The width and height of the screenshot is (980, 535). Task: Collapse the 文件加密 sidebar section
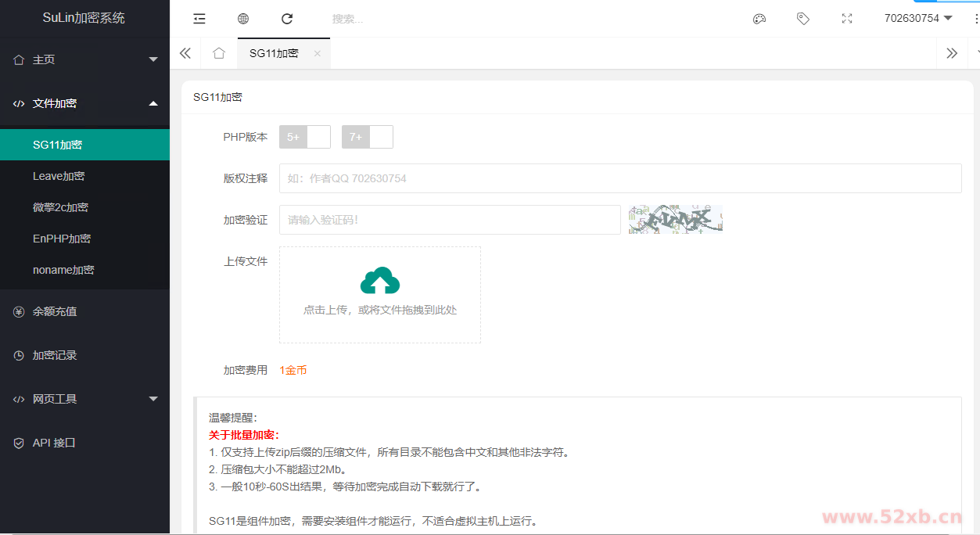point(84,103)
